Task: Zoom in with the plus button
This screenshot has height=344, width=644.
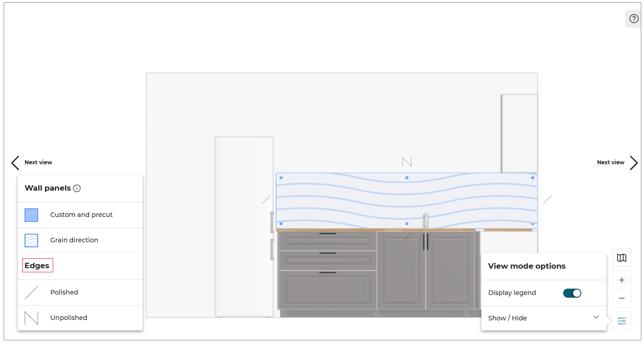Action: click(622, 280)
